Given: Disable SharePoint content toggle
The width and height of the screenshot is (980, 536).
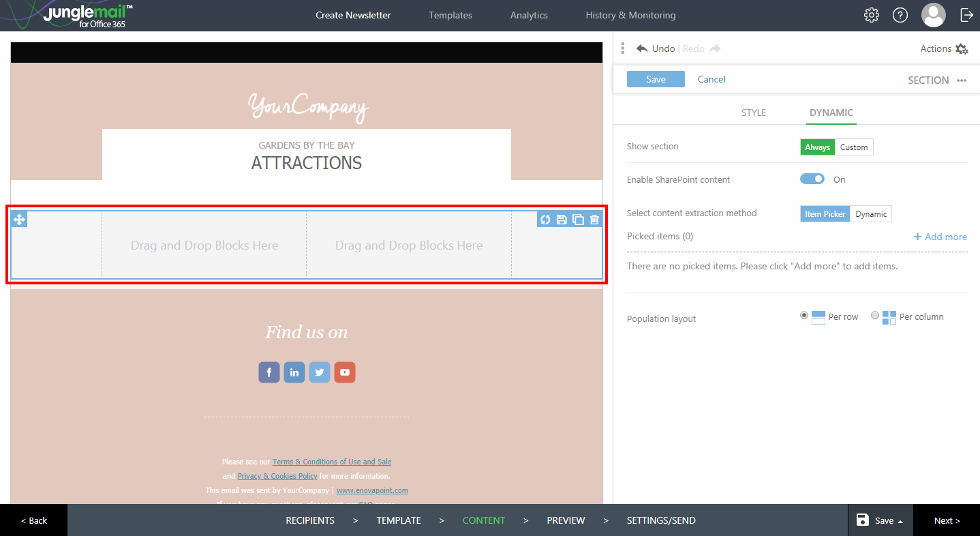Looking at the screenshot, I should (812, 179).
